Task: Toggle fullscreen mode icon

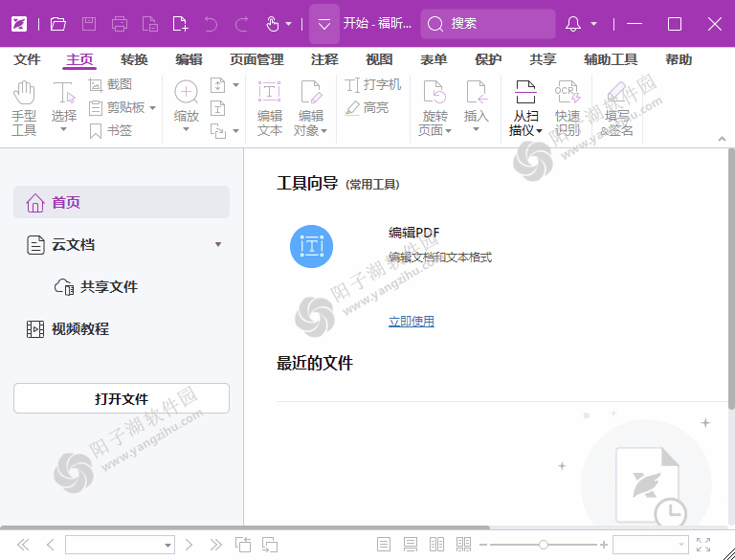Action: (x=703, y=545)
